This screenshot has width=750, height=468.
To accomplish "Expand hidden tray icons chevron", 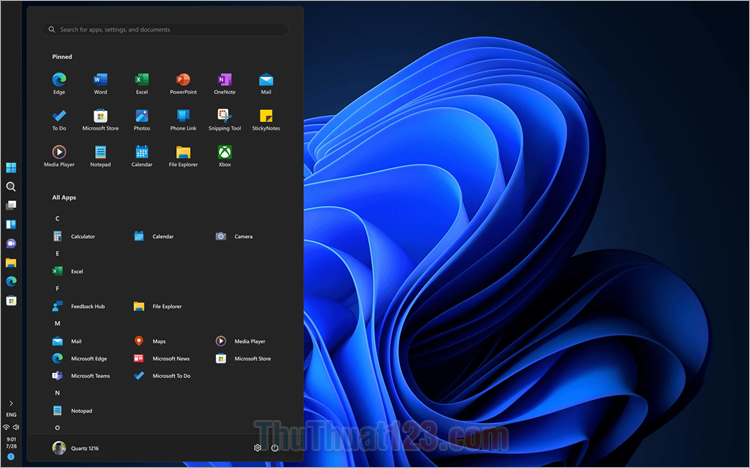I will click(x=11, y=403).
